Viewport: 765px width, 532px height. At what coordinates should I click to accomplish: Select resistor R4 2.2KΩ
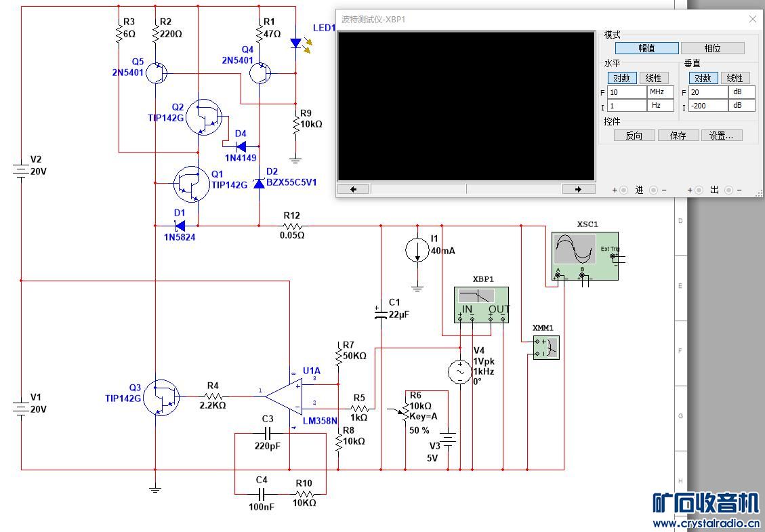coord(213,396)
